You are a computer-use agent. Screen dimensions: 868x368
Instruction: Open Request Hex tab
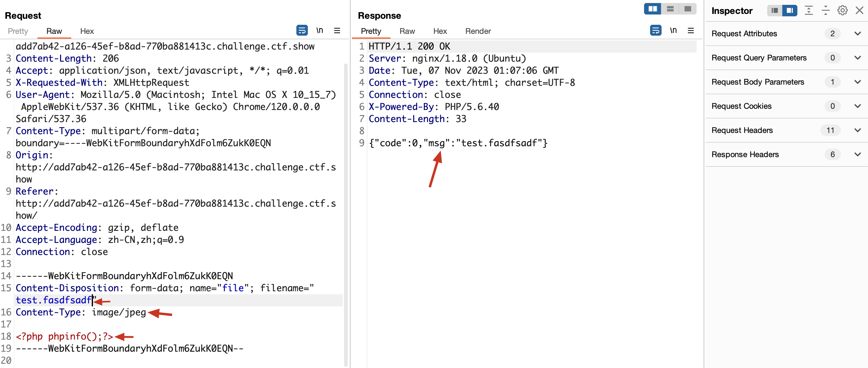(x=87, y=31)
